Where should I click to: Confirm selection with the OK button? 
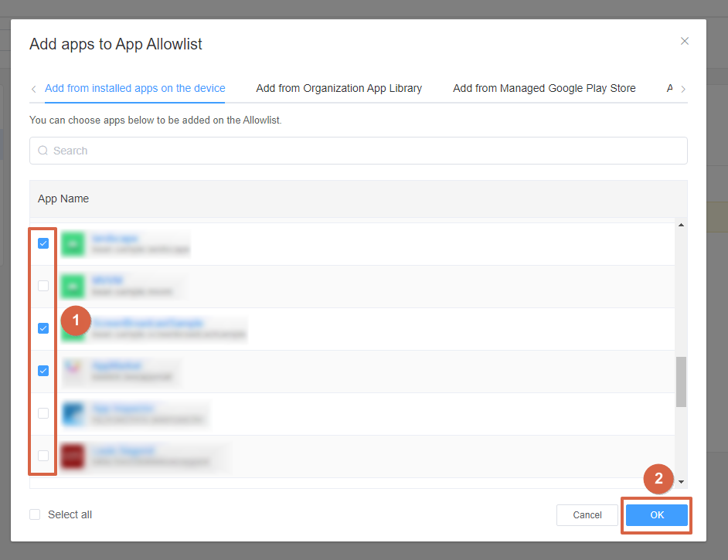point(656,515)
